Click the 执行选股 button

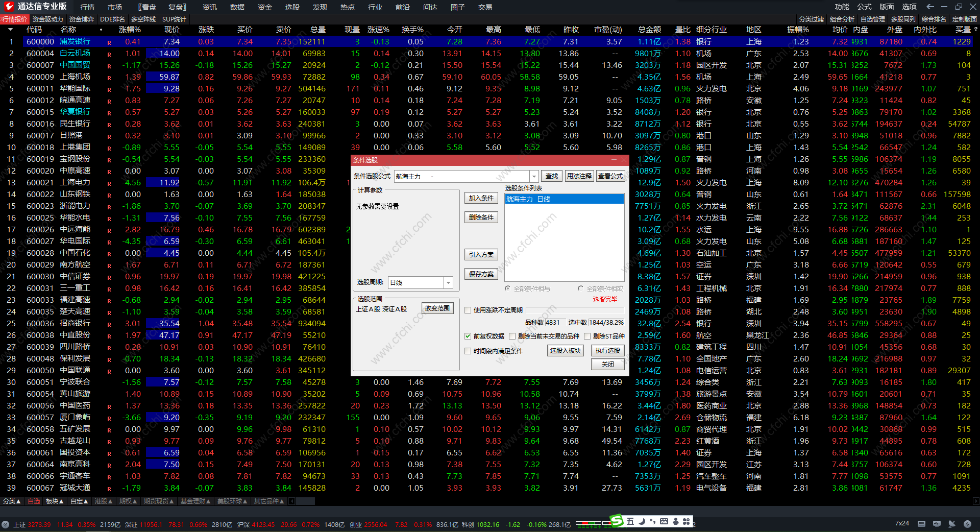(x=607, y=350)
